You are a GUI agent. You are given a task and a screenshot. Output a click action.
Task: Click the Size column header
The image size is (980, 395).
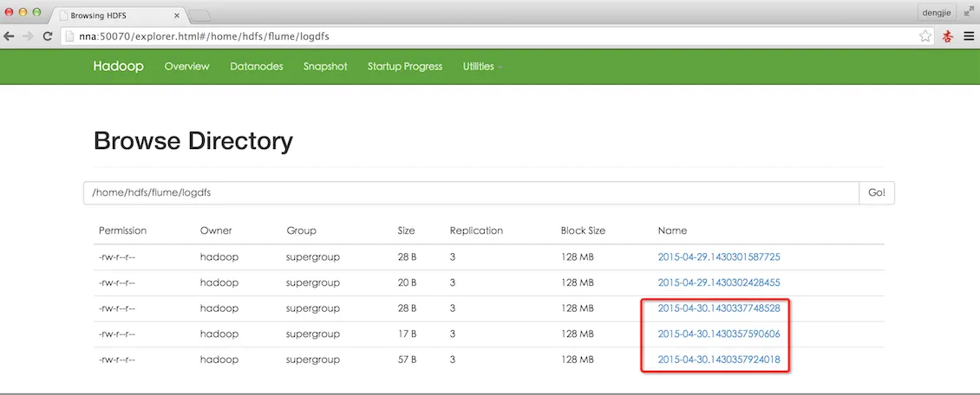406,230
